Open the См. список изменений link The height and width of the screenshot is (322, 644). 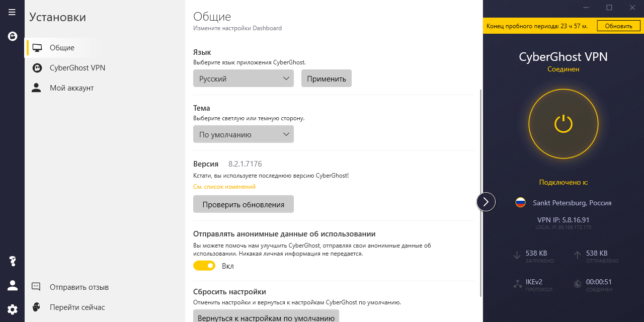(224, 187)
